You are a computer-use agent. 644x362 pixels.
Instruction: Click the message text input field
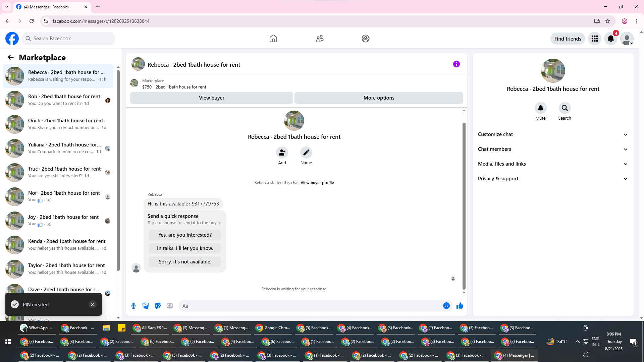click(310, 306)
